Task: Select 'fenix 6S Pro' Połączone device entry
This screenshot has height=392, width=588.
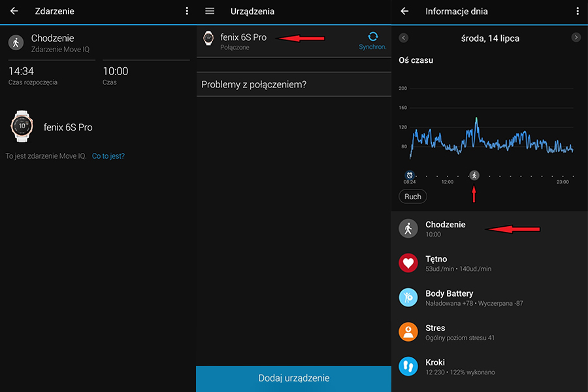Action: (x=293, y=41)
